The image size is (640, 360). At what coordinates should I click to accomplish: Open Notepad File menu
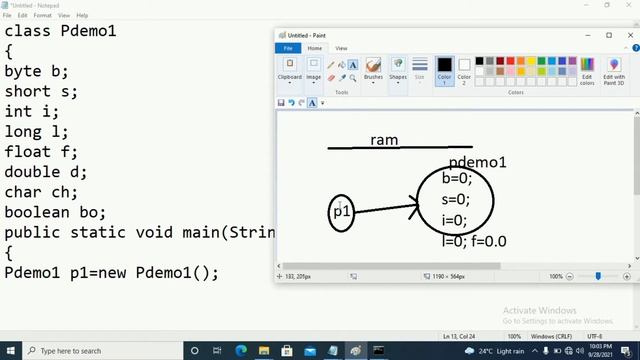7,16
